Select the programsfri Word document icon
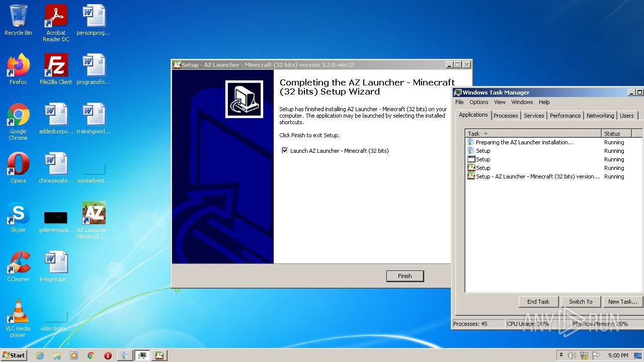The height and width of the screenshot is (362, 644). tap(94, 69)
